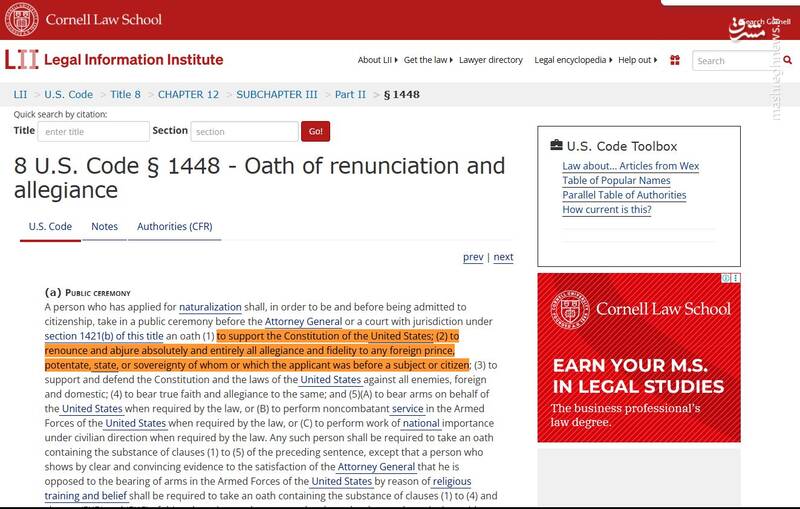
Task: Click the LII logo in header
Action: (x=21, y=60)
